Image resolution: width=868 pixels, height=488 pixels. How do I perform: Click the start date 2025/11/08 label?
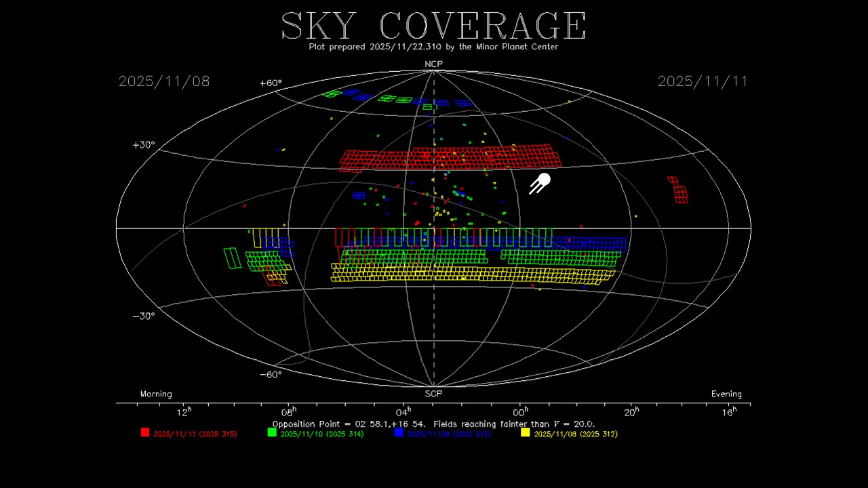pyautogui.click(x=164, y=81)
